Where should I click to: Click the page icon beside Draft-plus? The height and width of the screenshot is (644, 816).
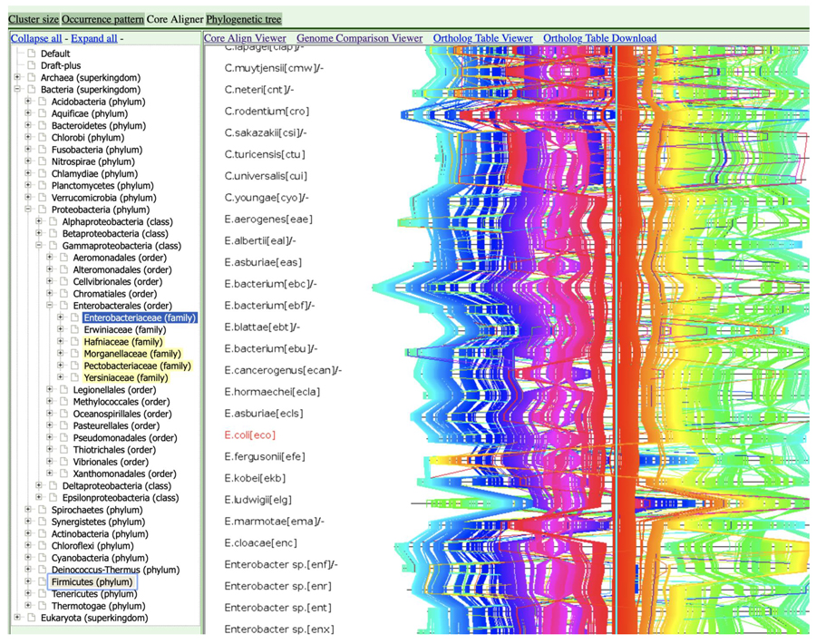pyautogui.click(x=31, y=66)
